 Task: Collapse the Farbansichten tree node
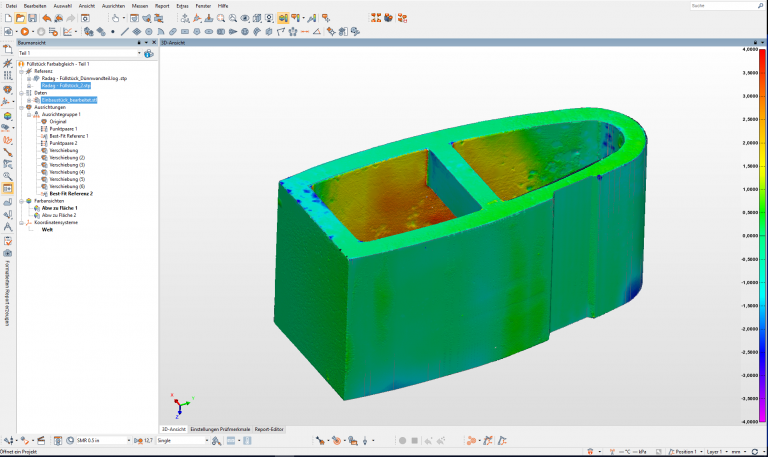(22, 200)
